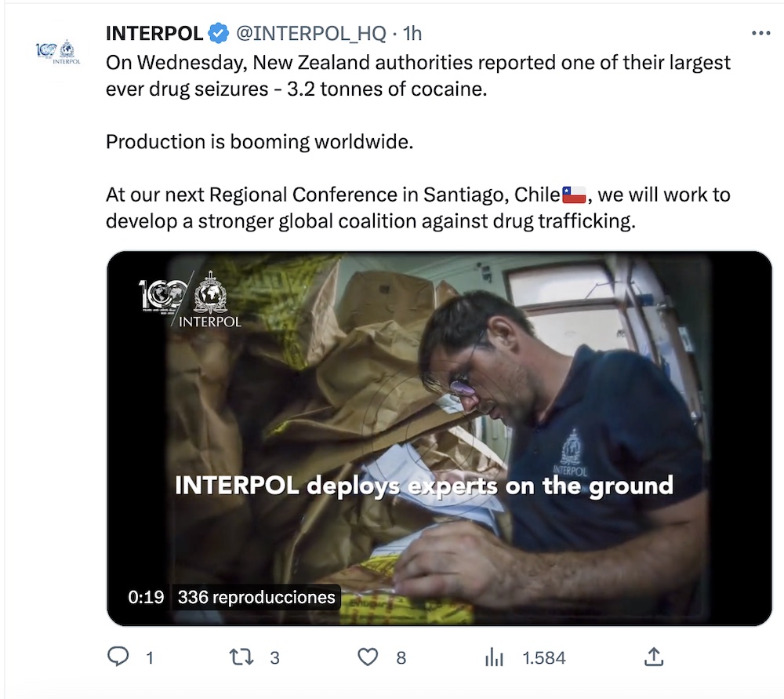
Task: Click the 336 reproducciones view label
Action: click(256, 598)
